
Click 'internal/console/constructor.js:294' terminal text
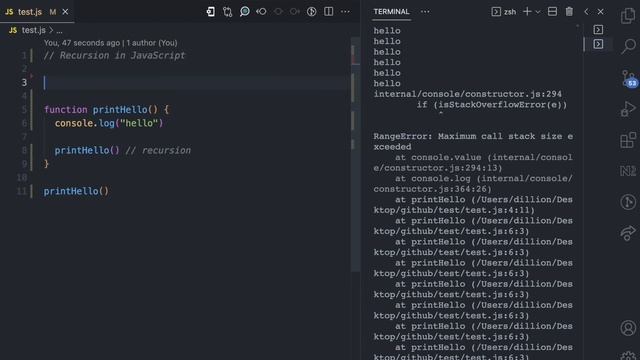pos(468,94)
